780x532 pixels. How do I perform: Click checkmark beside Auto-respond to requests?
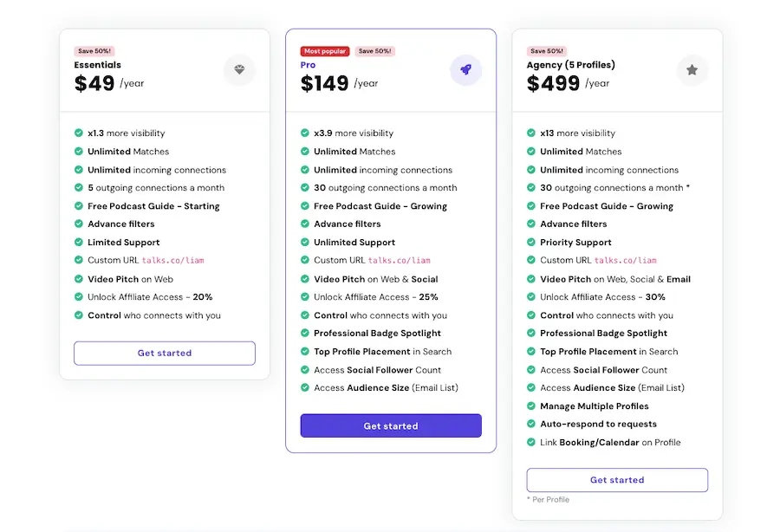[531, 424]
